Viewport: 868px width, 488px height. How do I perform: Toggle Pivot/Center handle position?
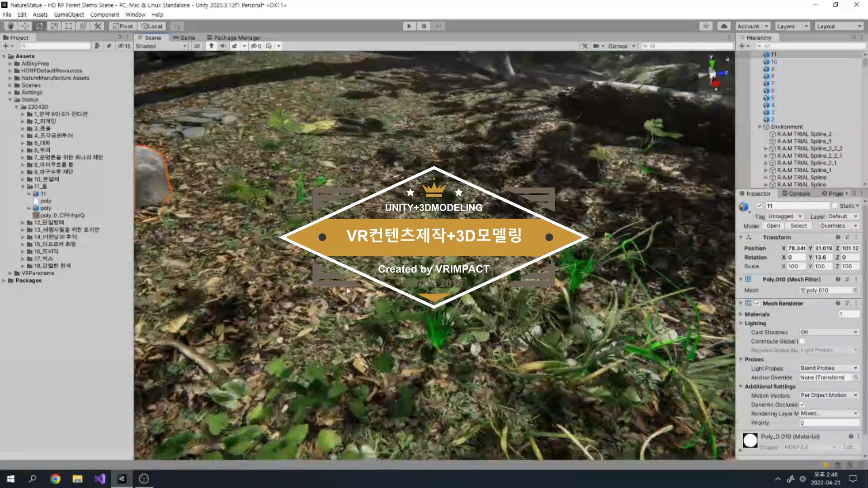(123, 26)
